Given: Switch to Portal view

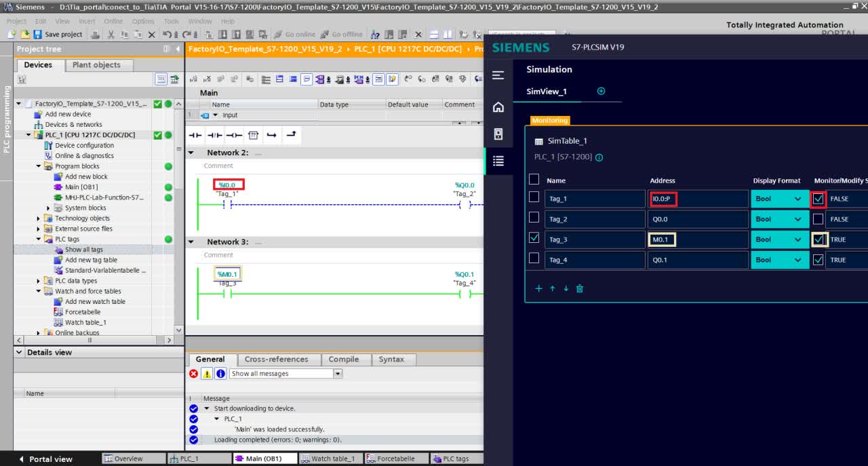Looking at the screenshot, I should pyautogui.click(x=45, y=459).
